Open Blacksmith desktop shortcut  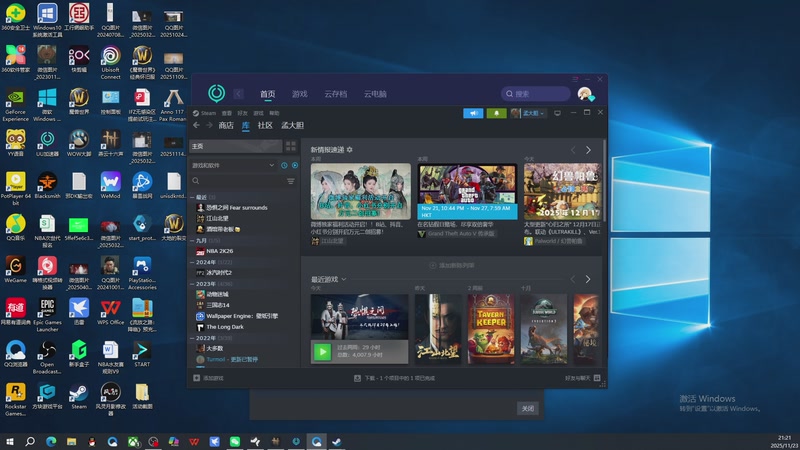tap(47, 186)
